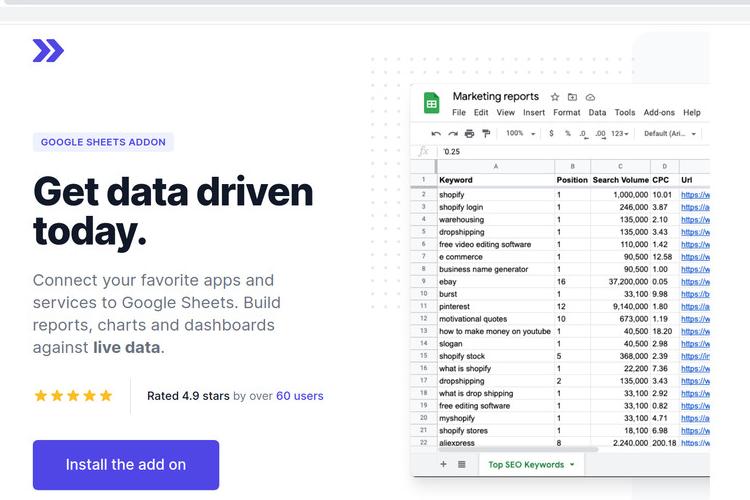Click the horizontal scrollbar of the sheet
This screenshot has width=750, height=500.
[x=518, y=450]
